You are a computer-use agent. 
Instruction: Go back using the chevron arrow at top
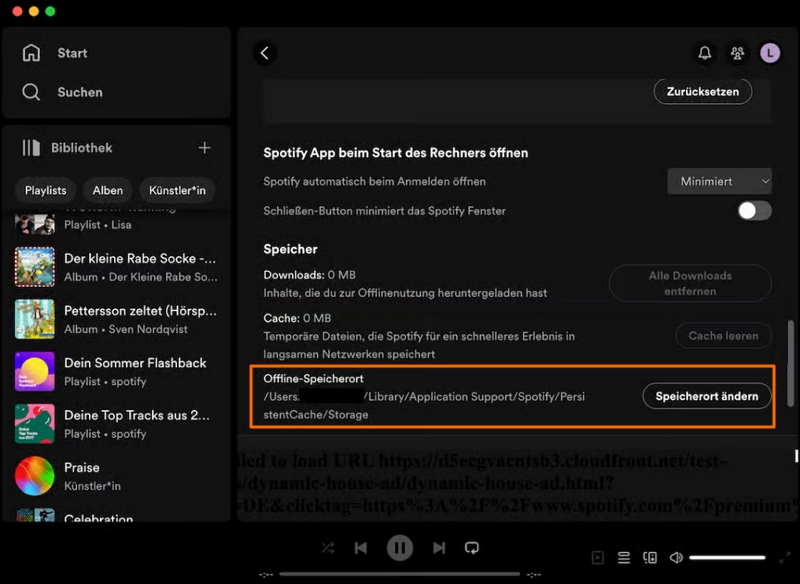click(x=264, y=52)
